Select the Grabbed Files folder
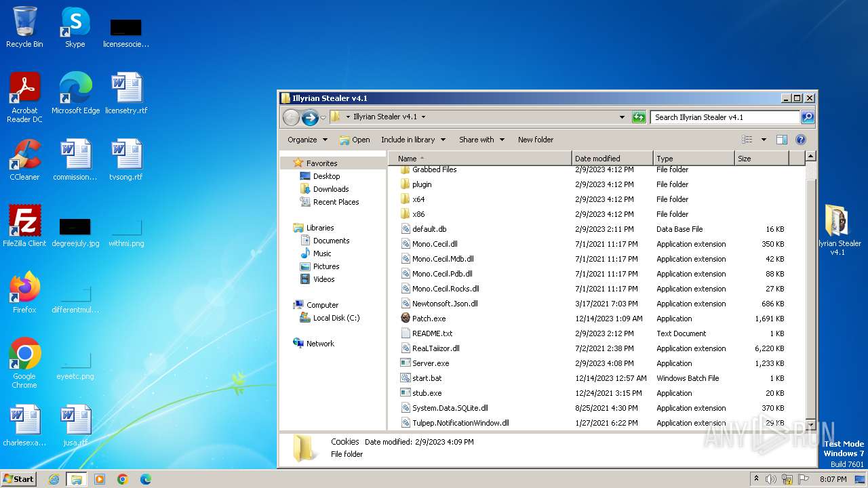 (434, 169)
